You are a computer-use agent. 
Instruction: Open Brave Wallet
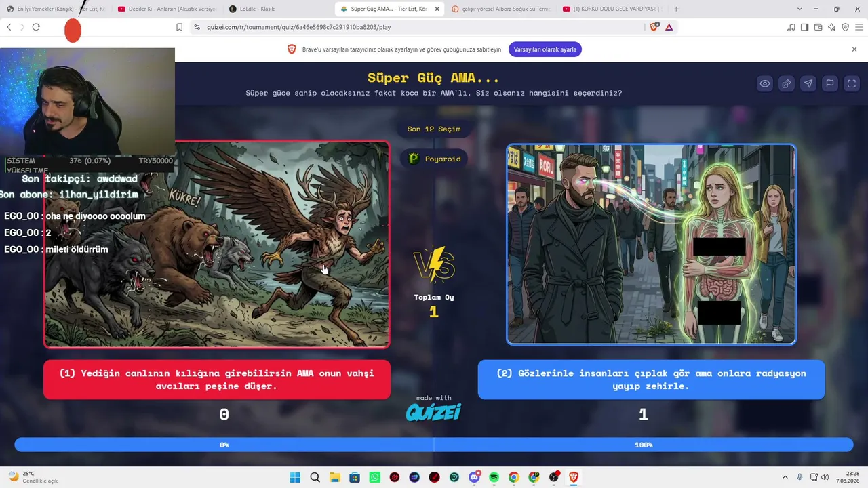click(x=818, y=27)
